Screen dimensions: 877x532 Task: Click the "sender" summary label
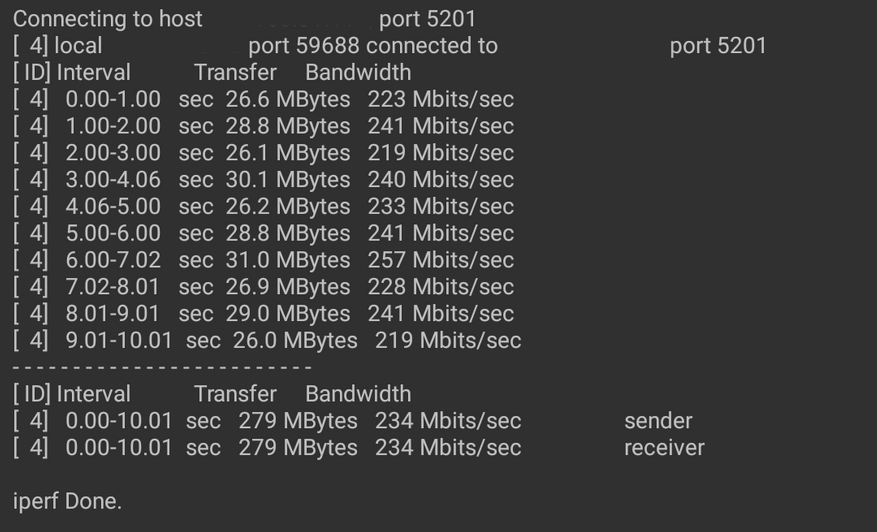click(658, 421)
